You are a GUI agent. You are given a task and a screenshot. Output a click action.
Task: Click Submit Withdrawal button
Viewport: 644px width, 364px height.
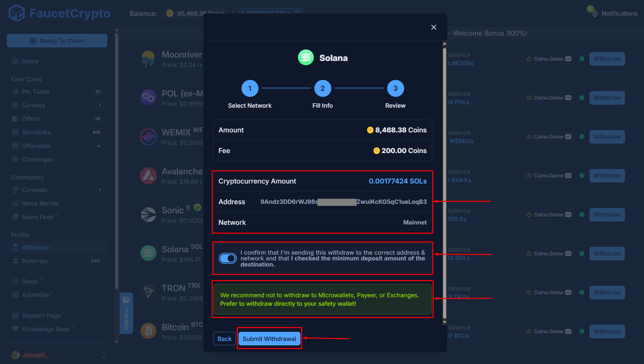[x=269, y=339]
